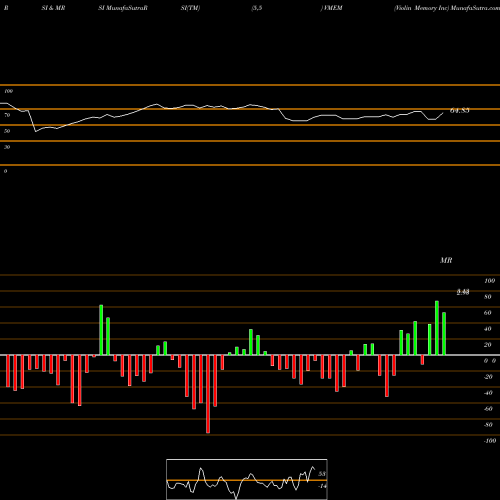Click the 'VMEM' ticker symbol text
500x500 pixels.
[x=333, y=8]
